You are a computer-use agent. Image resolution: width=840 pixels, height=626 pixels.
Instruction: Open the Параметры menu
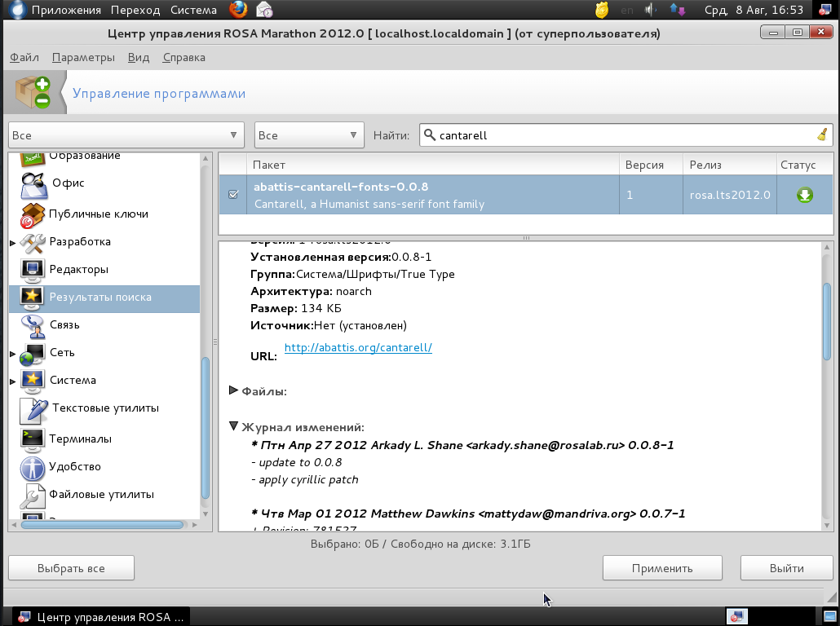click(x=83, y=57)
